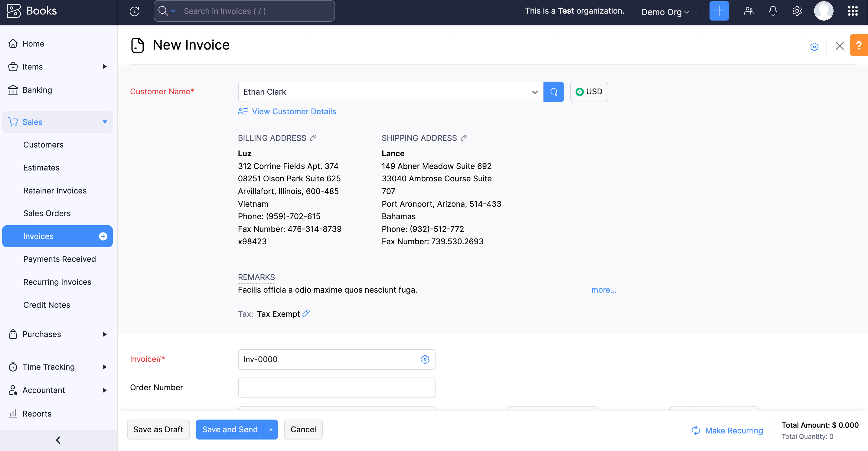Navigate to Payments Received in the sidebar

[59, 259]
